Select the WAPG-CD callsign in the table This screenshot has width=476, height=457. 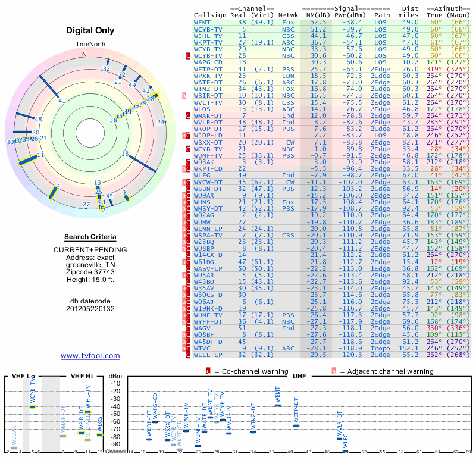208,61
